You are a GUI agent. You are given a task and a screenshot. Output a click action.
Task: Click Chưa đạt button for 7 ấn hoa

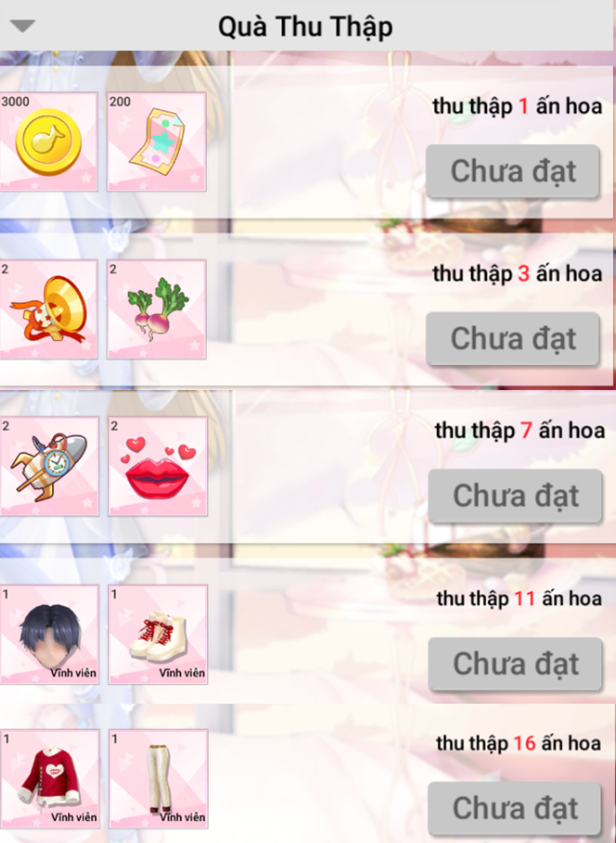(x=515, y=496)
